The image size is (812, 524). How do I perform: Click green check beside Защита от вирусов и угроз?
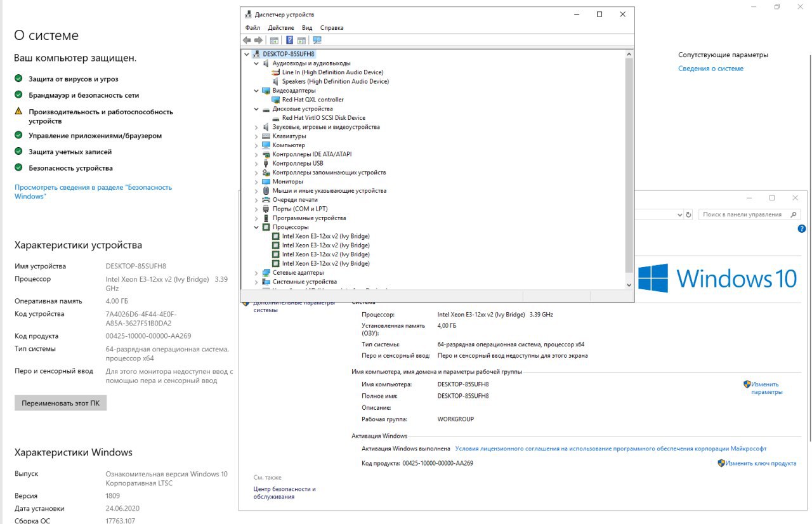coord(18,79)
